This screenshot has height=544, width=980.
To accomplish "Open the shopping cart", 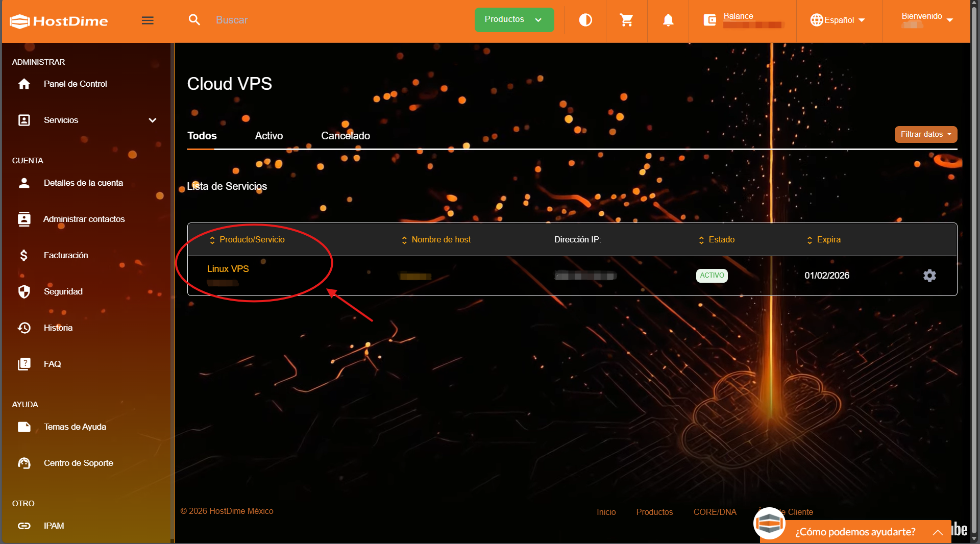I will 626,20.
